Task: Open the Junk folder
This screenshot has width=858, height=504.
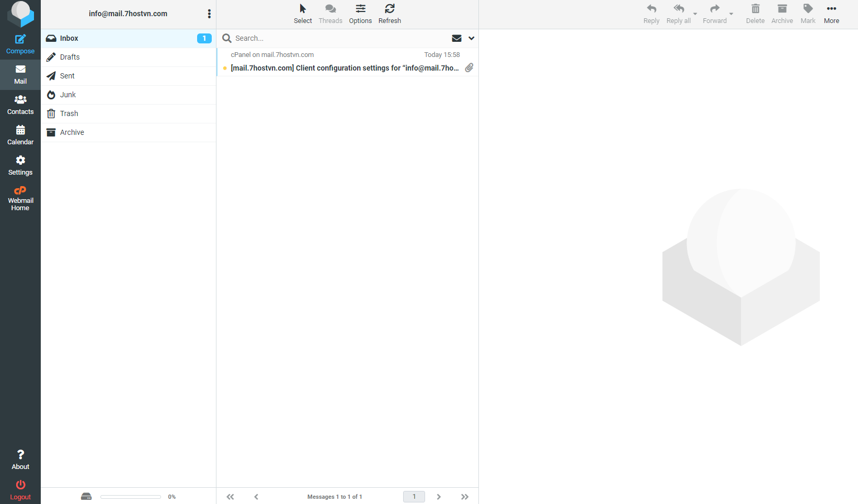Action: [x=128, y=95]
